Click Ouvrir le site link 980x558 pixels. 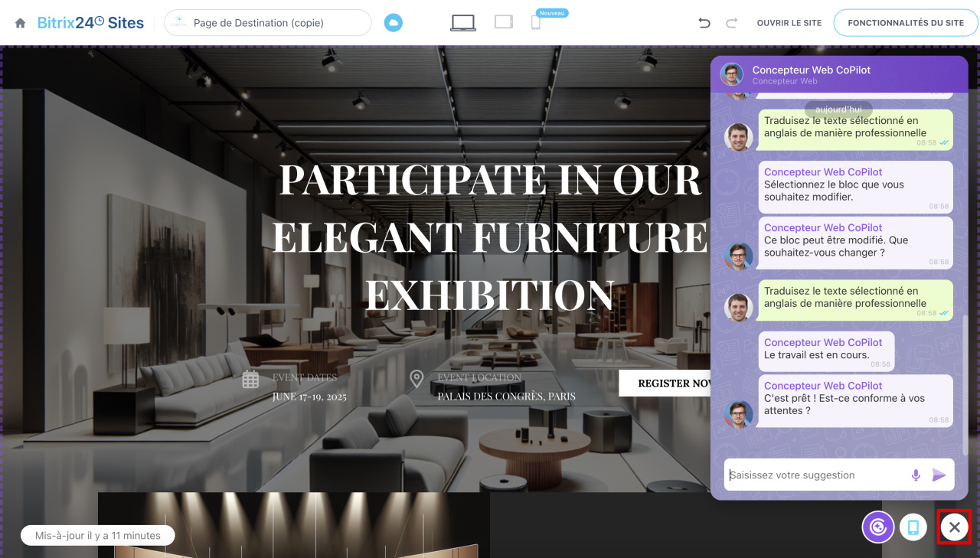point(789,23)
